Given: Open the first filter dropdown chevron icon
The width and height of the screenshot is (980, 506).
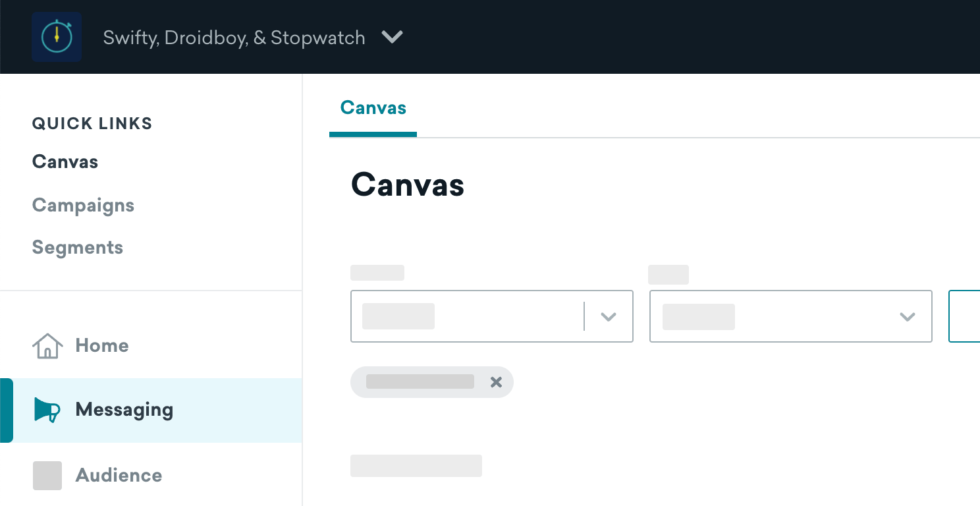Looking at the screenshot, I should coord(607,317).
